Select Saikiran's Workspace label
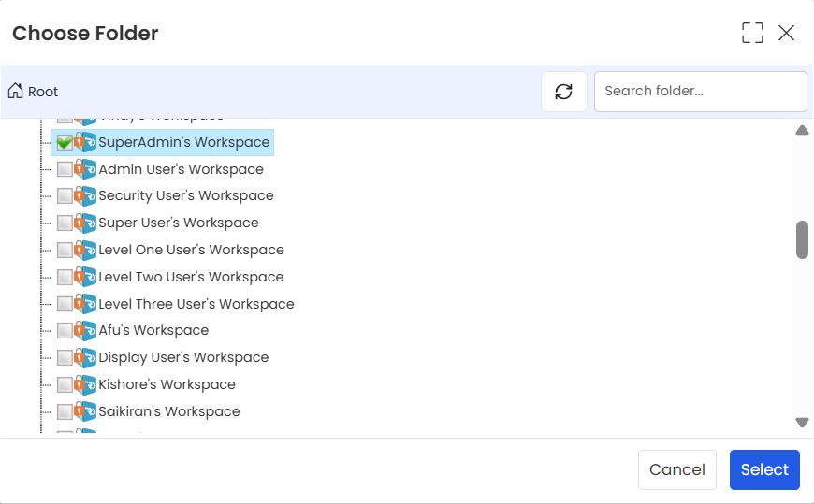 click(x=169, y=411)
